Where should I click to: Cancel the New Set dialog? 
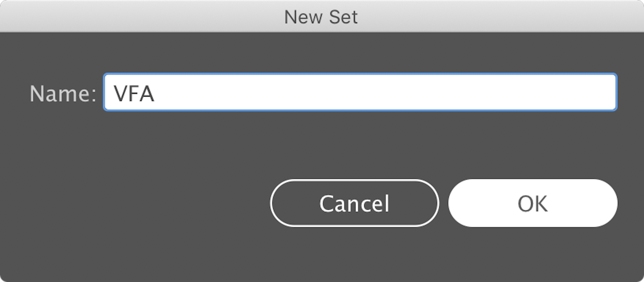354,203
